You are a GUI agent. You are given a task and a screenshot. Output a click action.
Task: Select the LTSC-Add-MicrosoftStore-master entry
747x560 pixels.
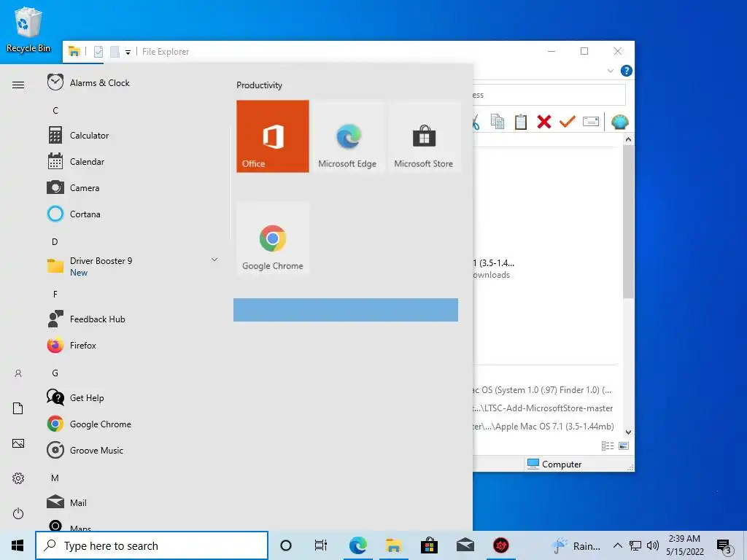click(543, 408)
